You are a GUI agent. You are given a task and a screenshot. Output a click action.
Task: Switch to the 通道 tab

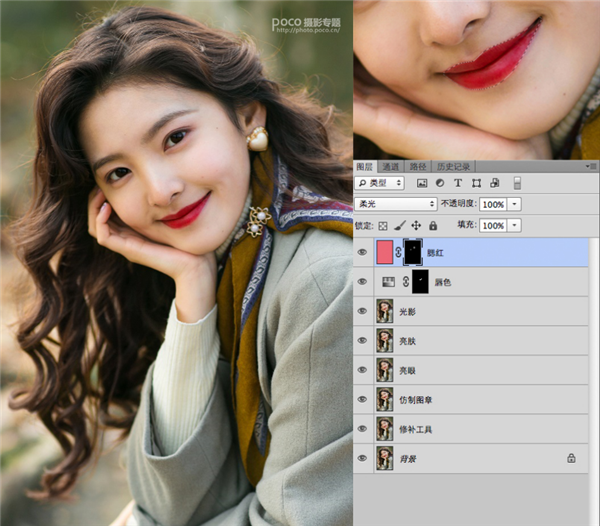coord(391,166)
